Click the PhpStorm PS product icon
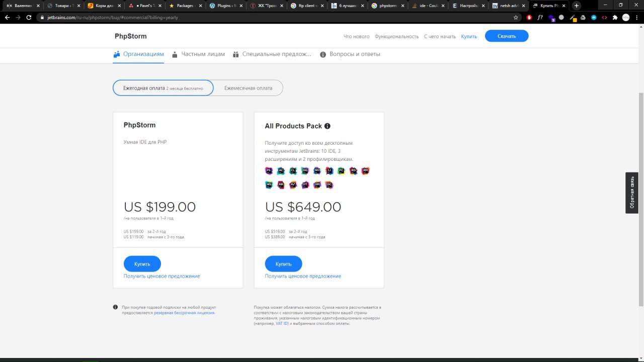 point(269,171)
